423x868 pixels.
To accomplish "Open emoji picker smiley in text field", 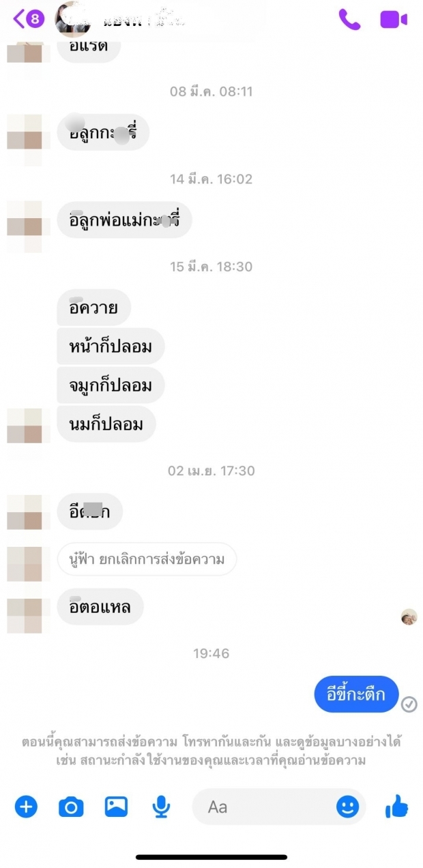I will 347,807.
